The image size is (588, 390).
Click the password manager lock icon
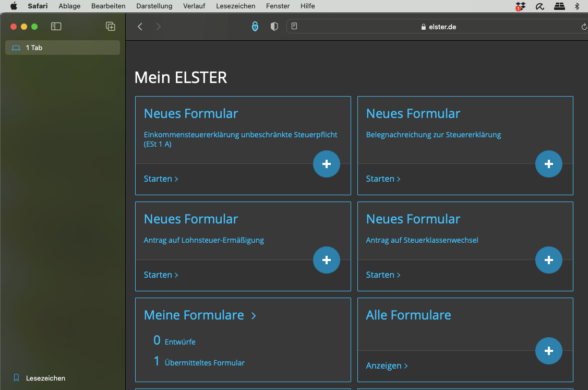(255, 26)
